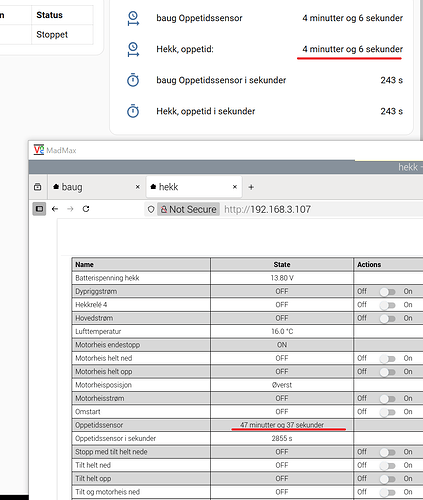Reload the hekk page
The image size is (423, 500).
(x=86, y=209)
